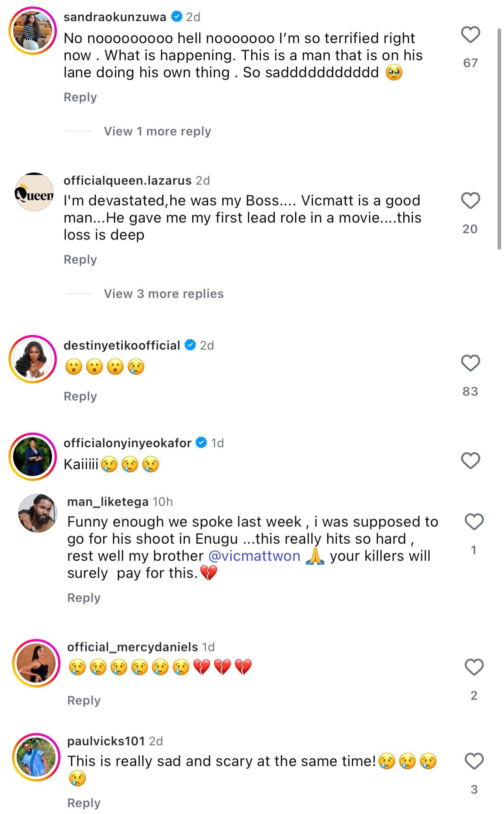Like officialonyinyeokafor's Kaiiiii comment
The width and height of the screenshot is (504, 814).
(470, 461)
